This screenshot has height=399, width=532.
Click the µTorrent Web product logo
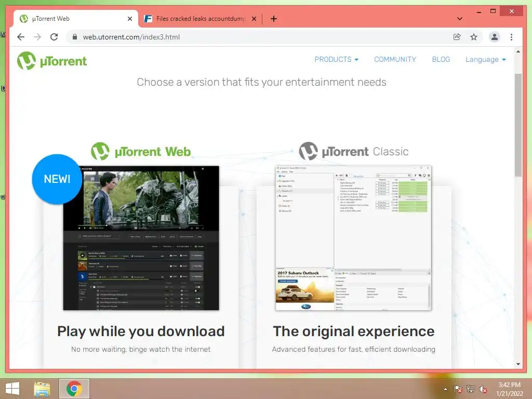141,151
